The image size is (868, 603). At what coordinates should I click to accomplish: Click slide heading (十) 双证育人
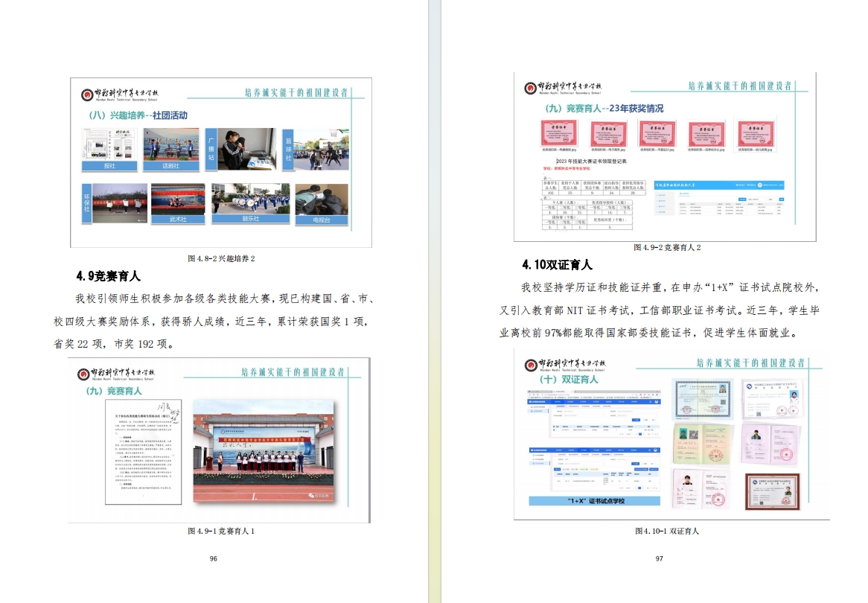[569, 380]
